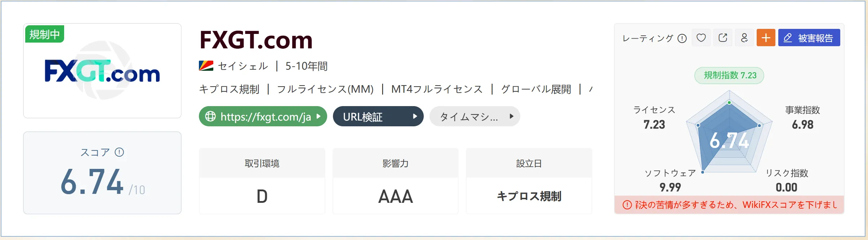Open the 被害報告 report button
The width and height of the screenshot is (868, 240).
pyautogui.click(x=809, y=38)
